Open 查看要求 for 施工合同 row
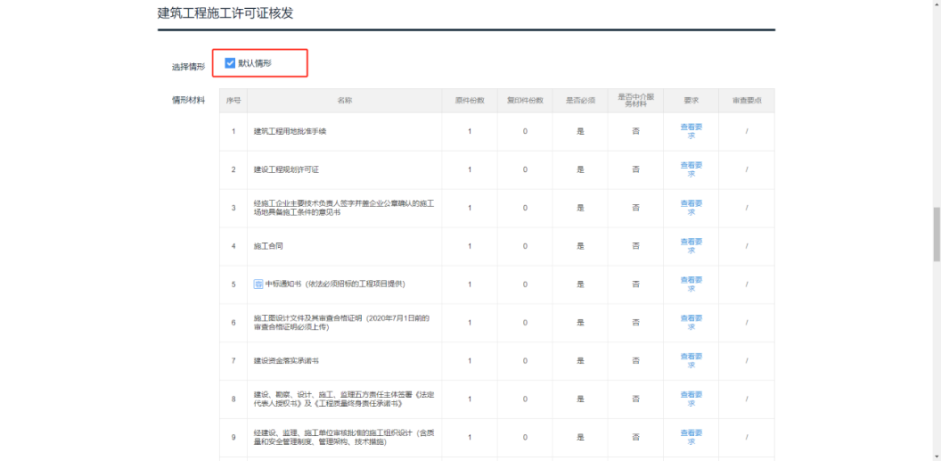The image size is (941, 461). [x=691, y=245]
